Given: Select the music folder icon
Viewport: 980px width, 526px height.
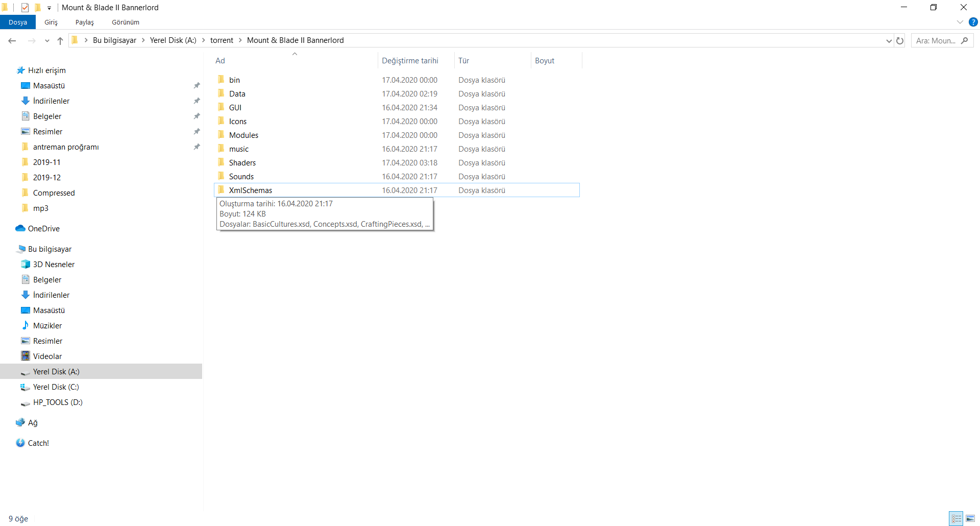Looking at the screenshot, I should pyautogui.click(x=221, y=149).
